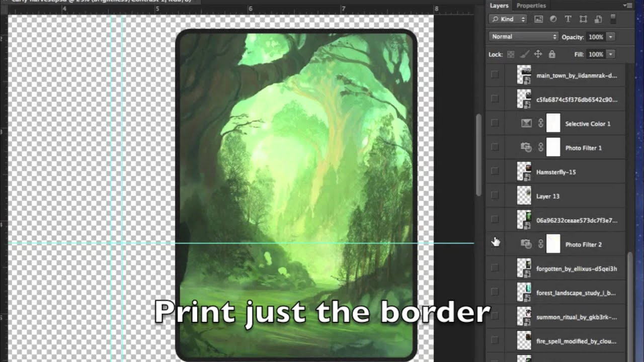
Task: Toggle visibility of Layer 13
Action: 495,196
